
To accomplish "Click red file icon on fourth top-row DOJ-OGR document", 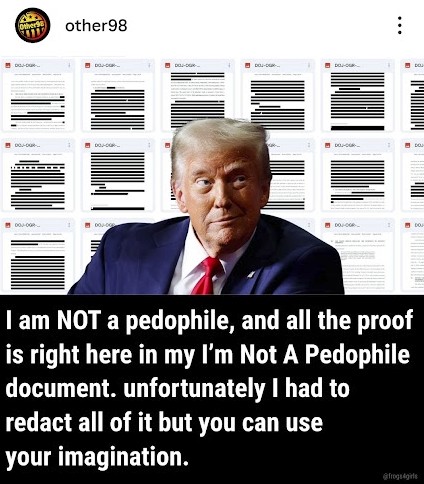I will [x=247, y=65].
